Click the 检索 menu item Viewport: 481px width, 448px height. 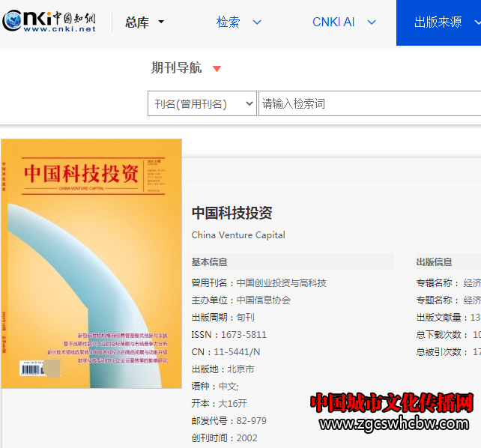(x=229, y=22)
